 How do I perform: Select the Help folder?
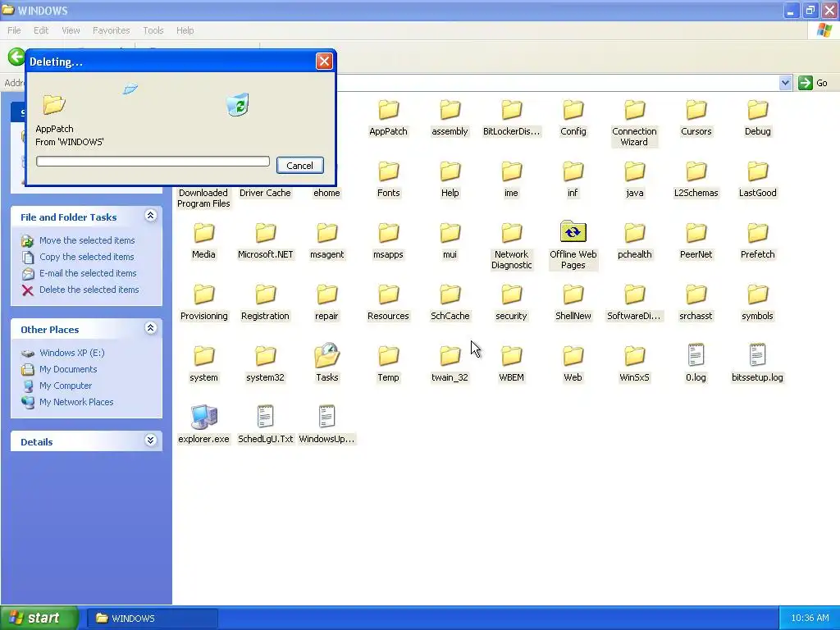tap(450, 180)
